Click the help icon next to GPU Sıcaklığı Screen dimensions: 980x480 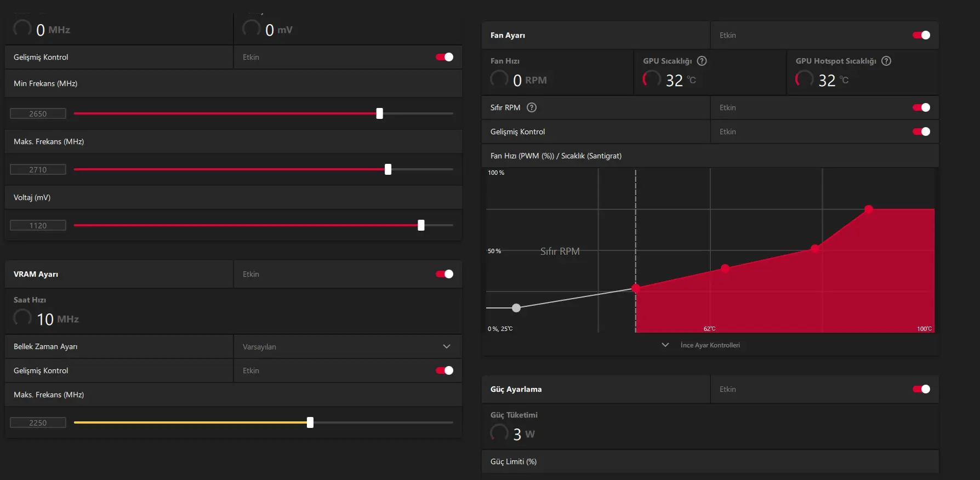tap(702, 61)
